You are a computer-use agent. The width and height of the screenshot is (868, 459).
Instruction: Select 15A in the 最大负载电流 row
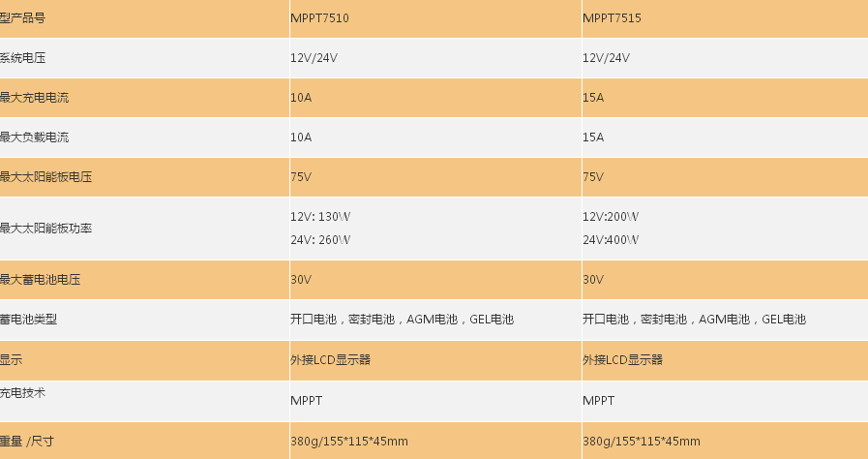click(x=593, y=138)
